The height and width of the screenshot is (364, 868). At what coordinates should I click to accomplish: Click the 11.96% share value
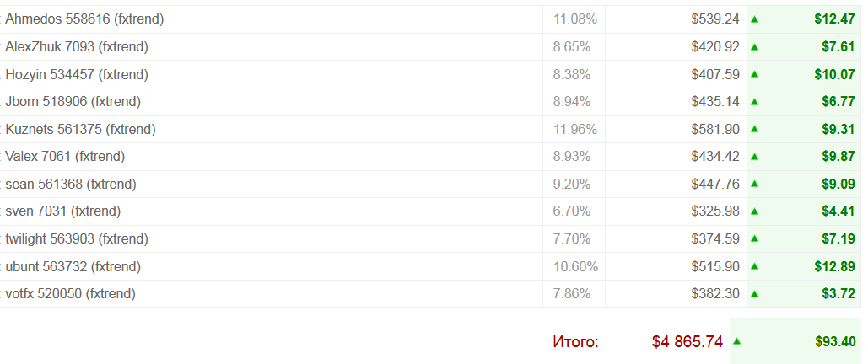[575, 129]
